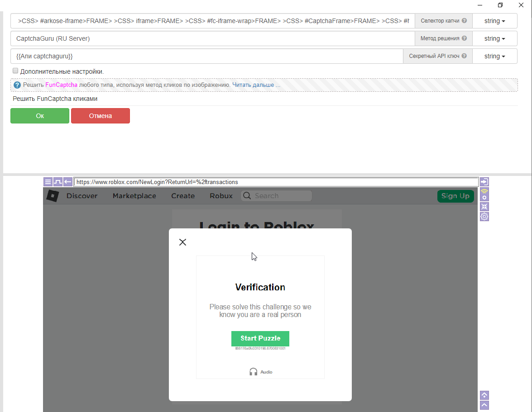Open the browser hamburger menu icon
Screen dimensions: 532x412
pos(48,182)
